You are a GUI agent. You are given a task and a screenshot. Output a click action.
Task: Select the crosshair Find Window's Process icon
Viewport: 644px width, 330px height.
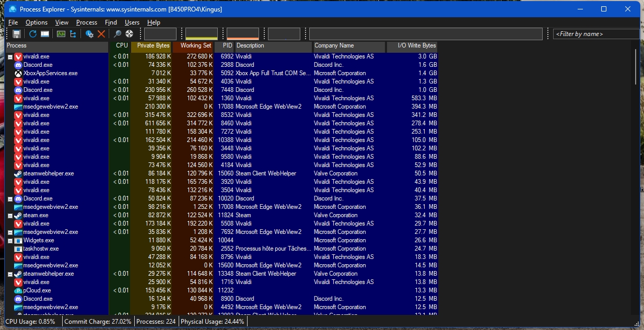pyautogui.click(x=129, y=34)
